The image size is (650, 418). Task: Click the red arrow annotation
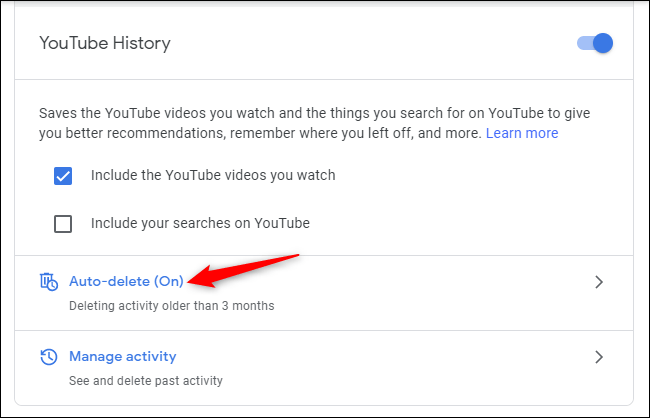tap(243, 270)
